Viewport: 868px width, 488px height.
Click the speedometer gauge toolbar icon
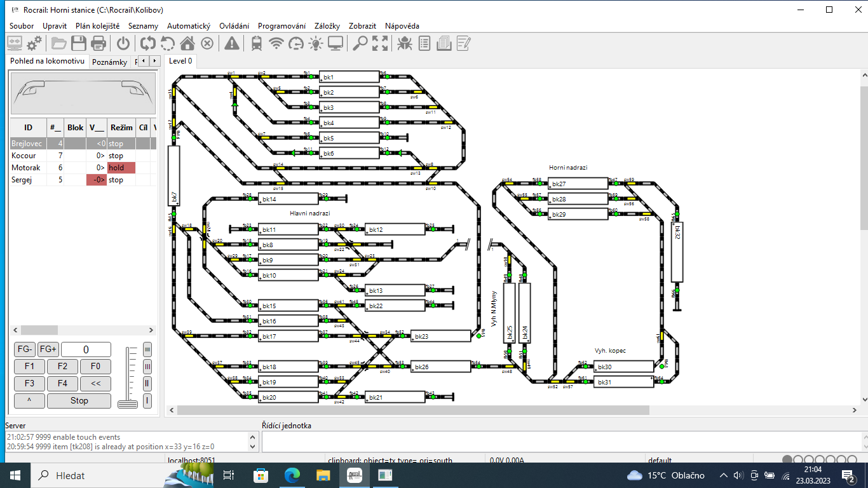pyautogui.click(x=296, y=43)
